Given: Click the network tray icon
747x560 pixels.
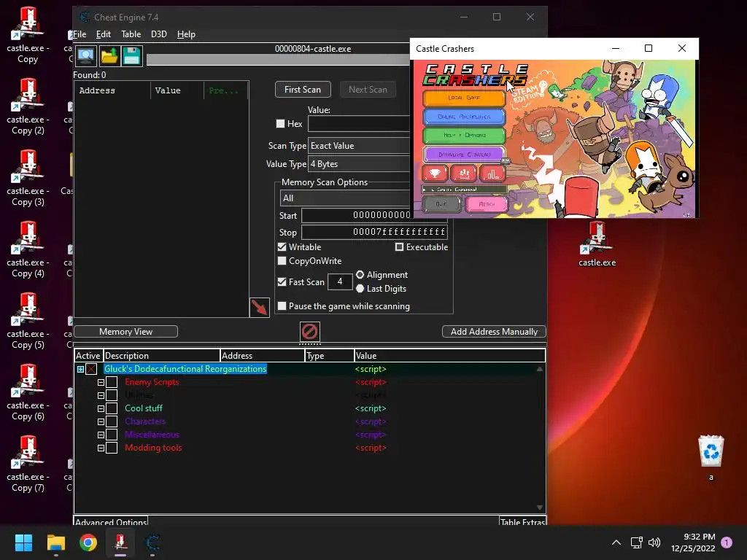Looking at the screenshot, I should [x=636, y=542].
